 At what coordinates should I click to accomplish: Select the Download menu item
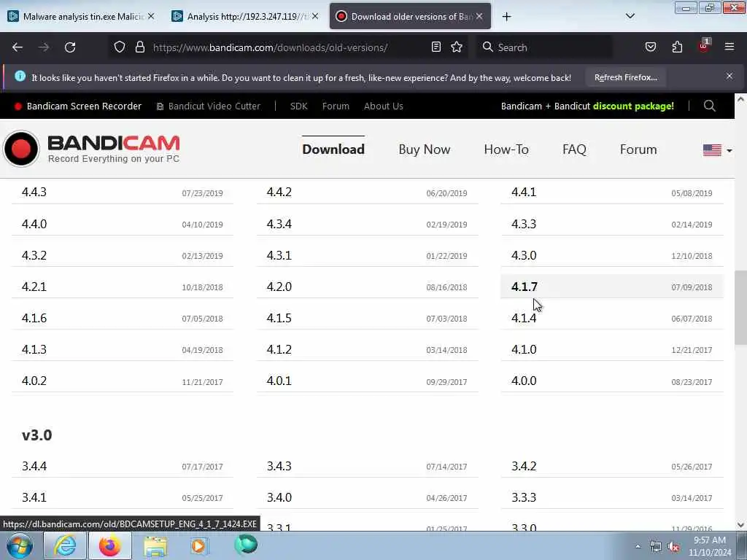click(333, 149)
